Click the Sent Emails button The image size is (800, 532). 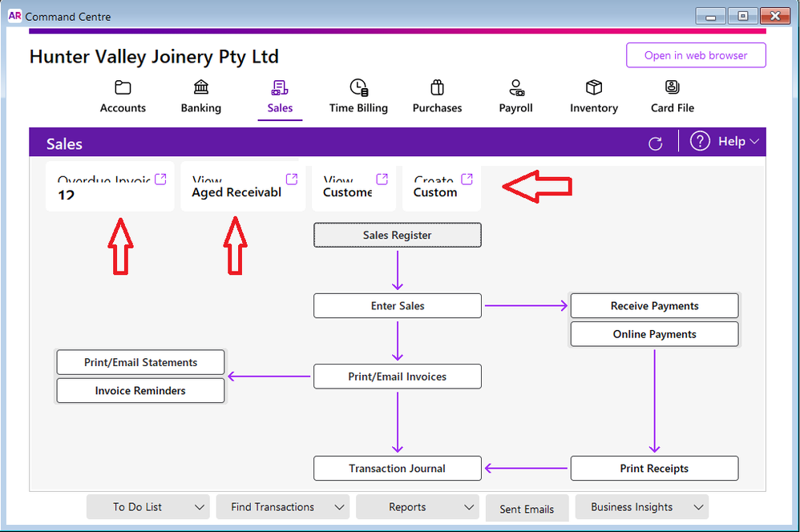click(x=527, y=509)
